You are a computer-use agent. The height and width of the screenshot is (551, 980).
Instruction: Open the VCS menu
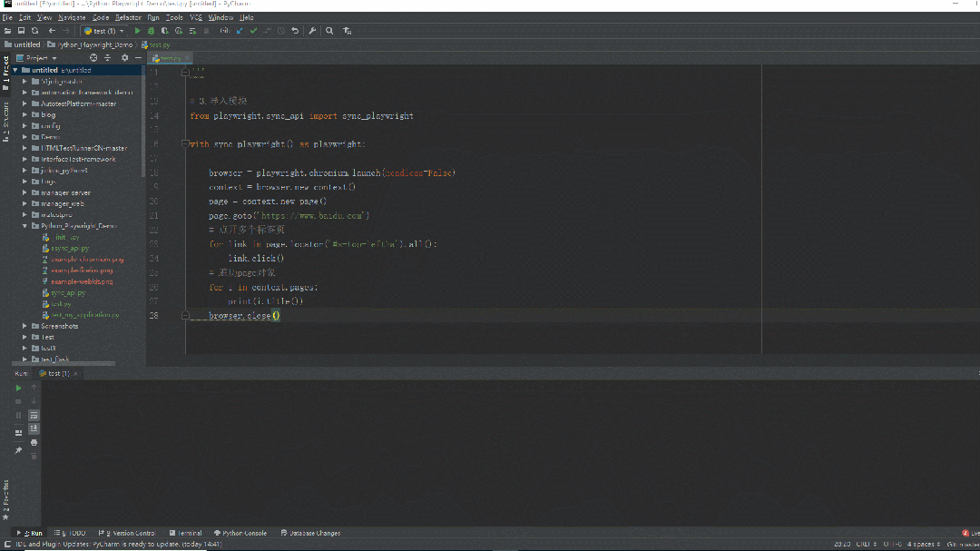[x=196, y=17]
